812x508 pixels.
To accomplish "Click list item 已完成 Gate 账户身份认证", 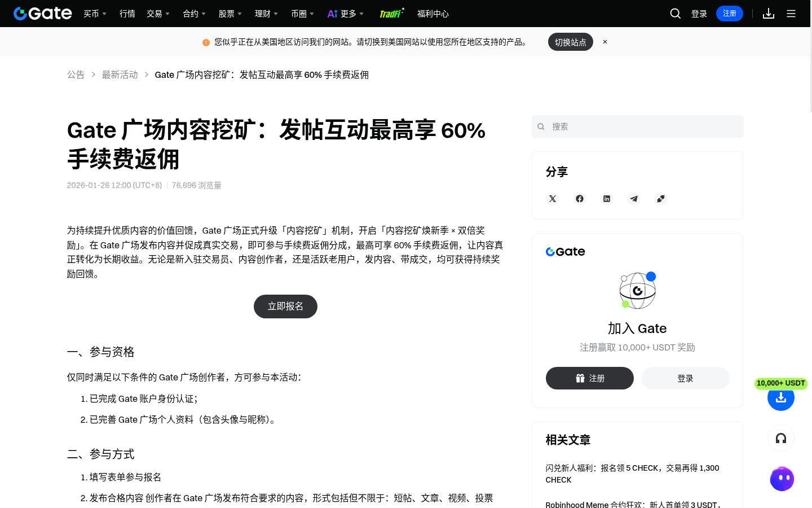I will [144, 399].
